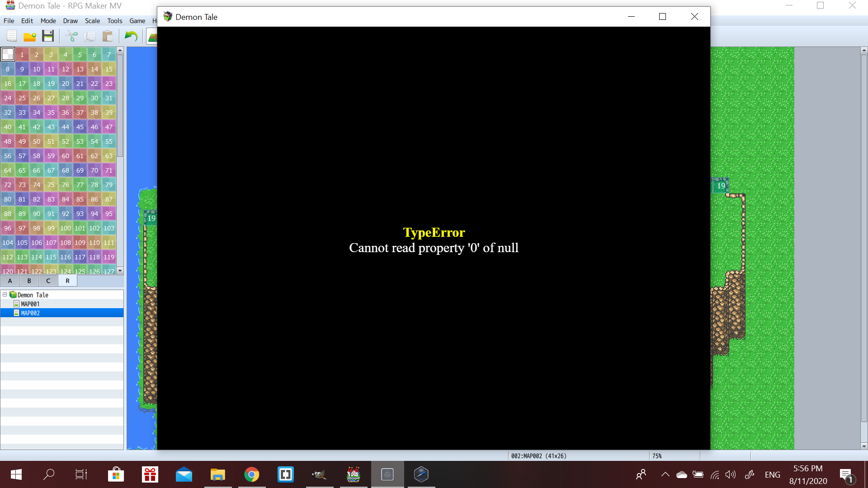Maximize the Demon Tale game window

pos(663,17)
